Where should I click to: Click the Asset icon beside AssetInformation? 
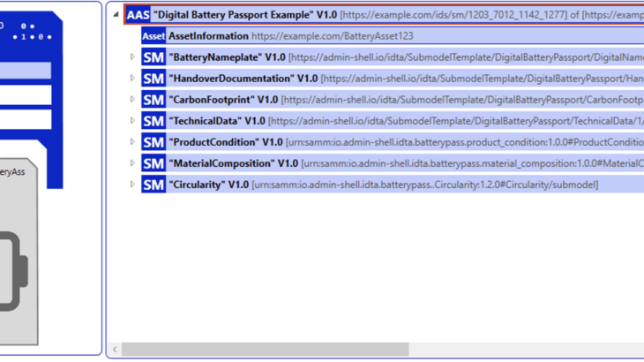154,36
